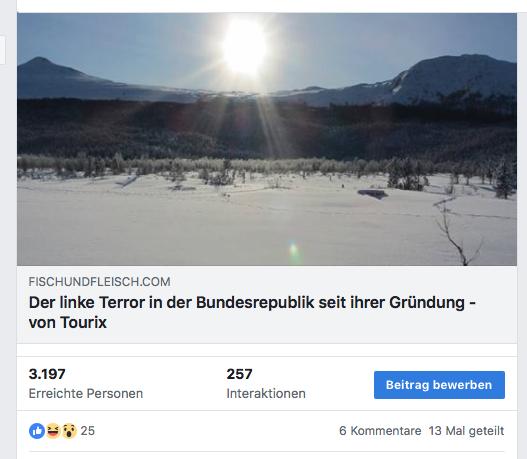Click the Beitrag bewerben button
This screenshot has width=527, height=459.
click(x=439, y=385)
